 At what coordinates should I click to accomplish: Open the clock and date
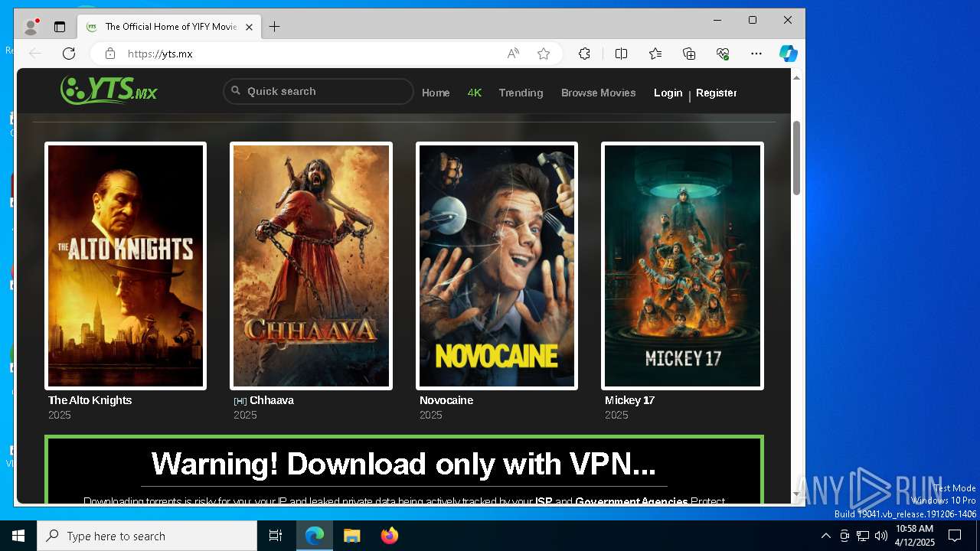point(914,536)
